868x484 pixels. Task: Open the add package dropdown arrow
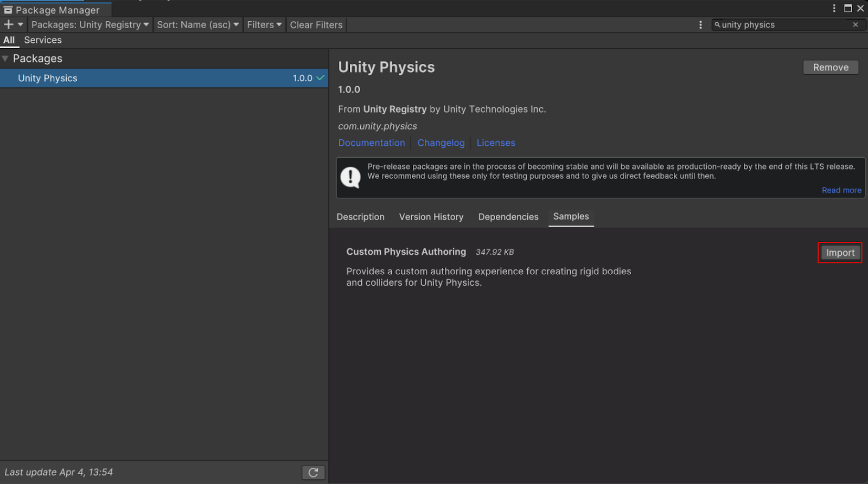click(21, 24)
